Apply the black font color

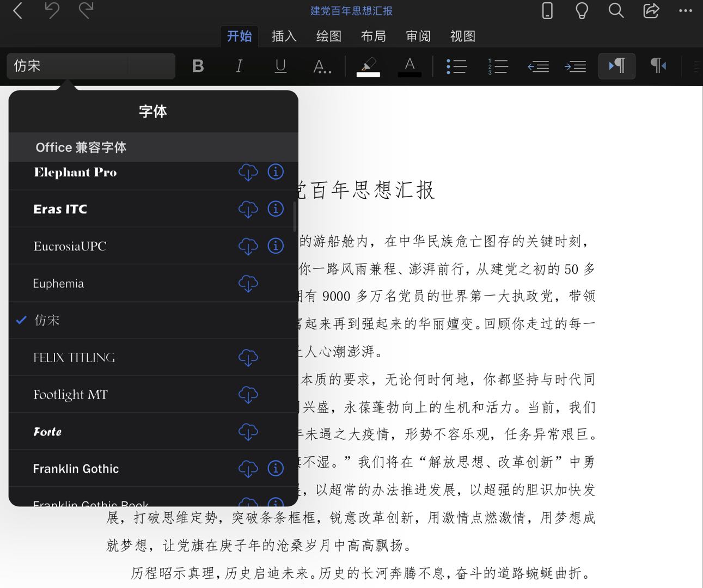pyautogui.click(x=409, y=66)
